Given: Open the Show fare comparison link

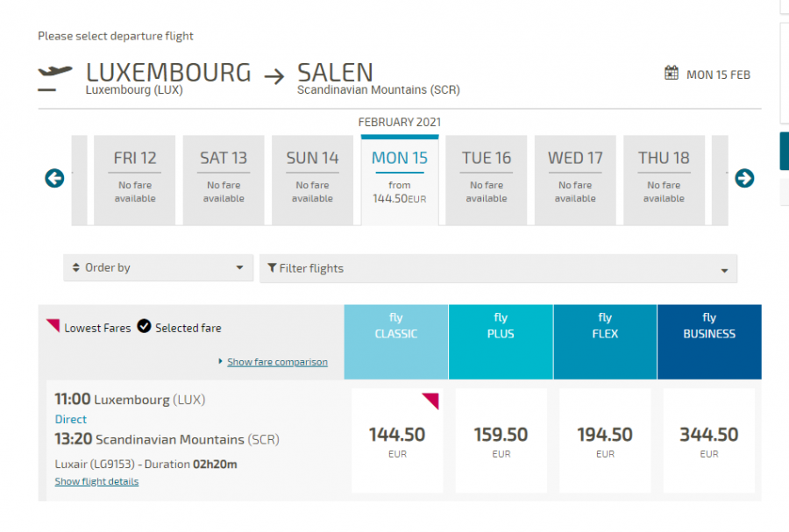Looking at the screenshot, I should click(x=277, y=362).
